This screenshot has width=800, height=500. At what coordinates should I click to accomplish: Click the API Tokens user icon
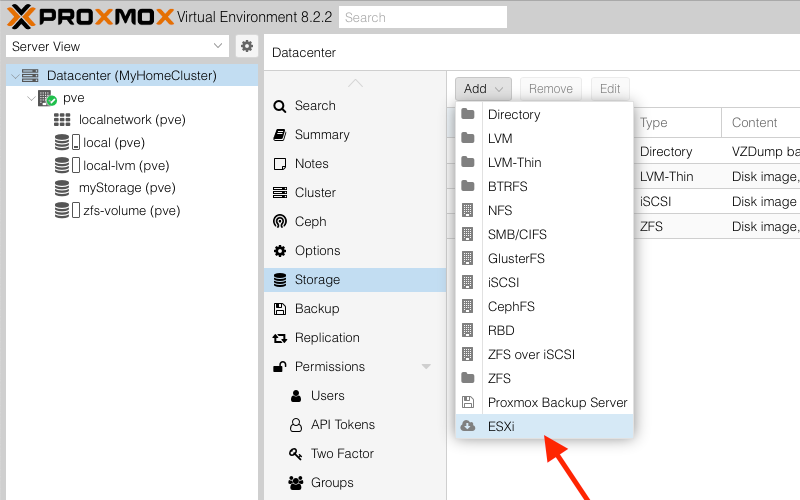pos(296,425)
